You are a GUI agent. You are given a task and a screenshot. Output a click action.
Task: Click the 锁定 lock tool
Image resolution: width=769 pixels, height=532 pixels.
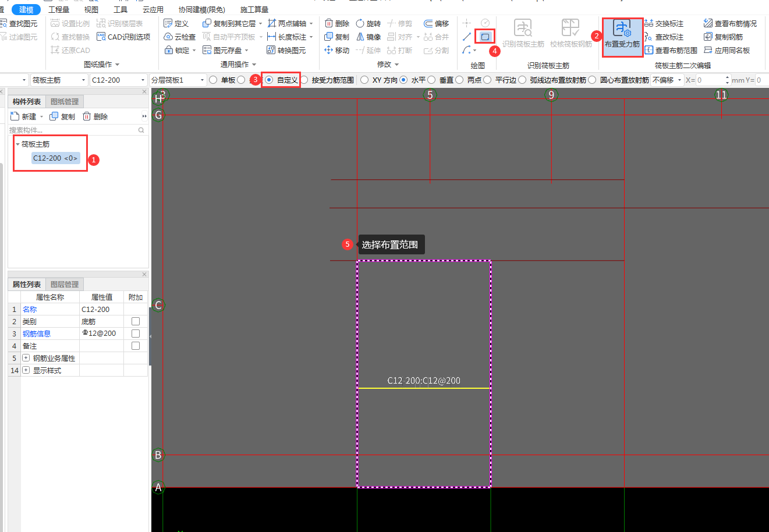[179, 50]
